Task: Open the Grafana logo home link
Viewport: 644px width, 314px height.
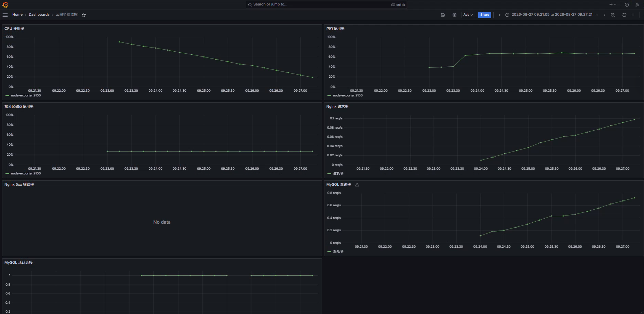Action: (5, 5)
